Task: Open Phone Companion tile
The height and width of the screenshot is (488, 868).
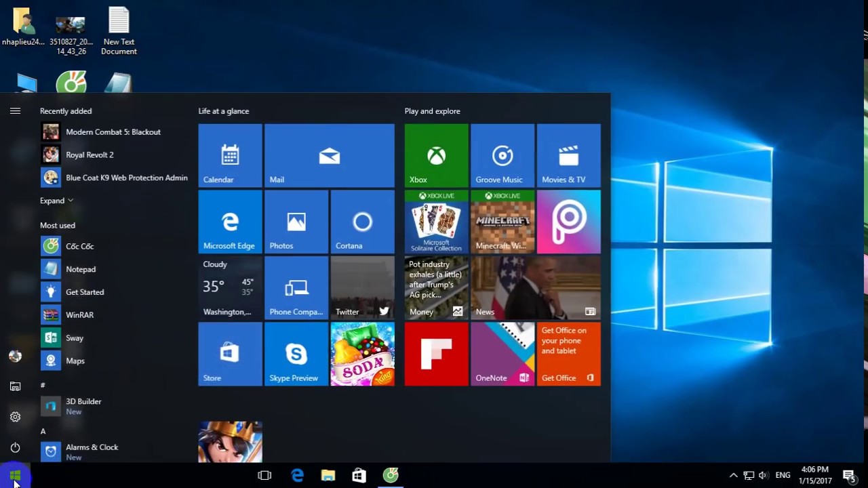Action: [296, 287]
